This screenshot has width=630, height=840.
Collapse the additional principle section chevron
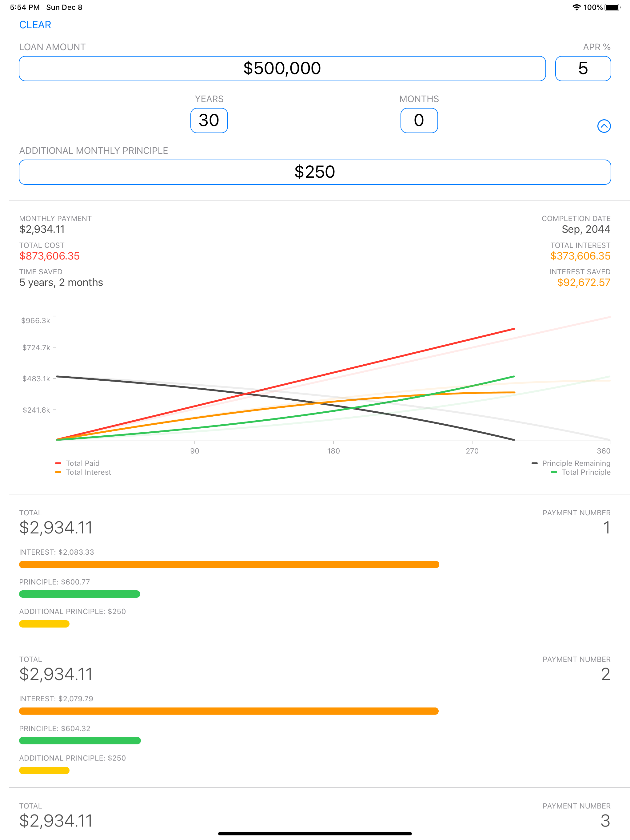604,126
